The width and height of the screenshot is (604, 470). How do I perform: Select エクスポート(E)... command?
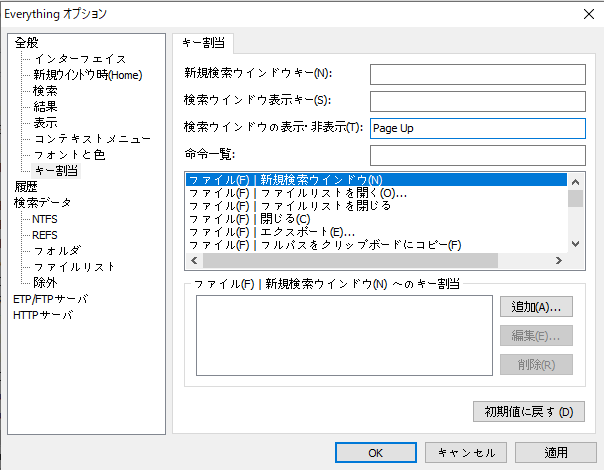[376, 232]
